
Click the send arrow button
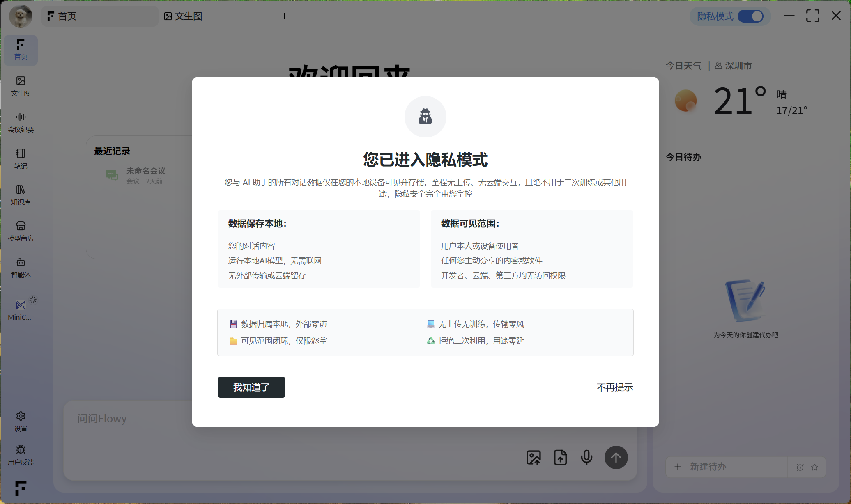tap(616, 457)
